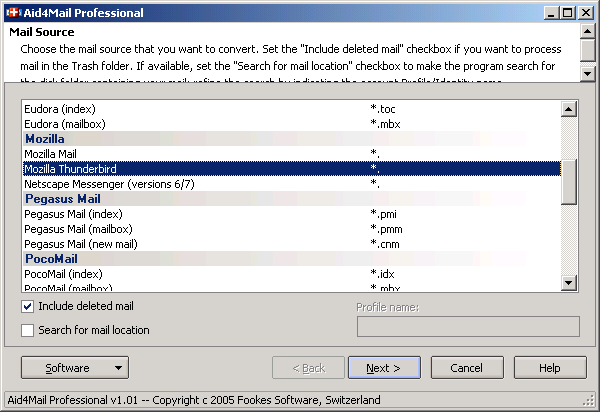Click the Aid4Mail title bar app icon
Screen dimensions: 600x412
(12, 13)
